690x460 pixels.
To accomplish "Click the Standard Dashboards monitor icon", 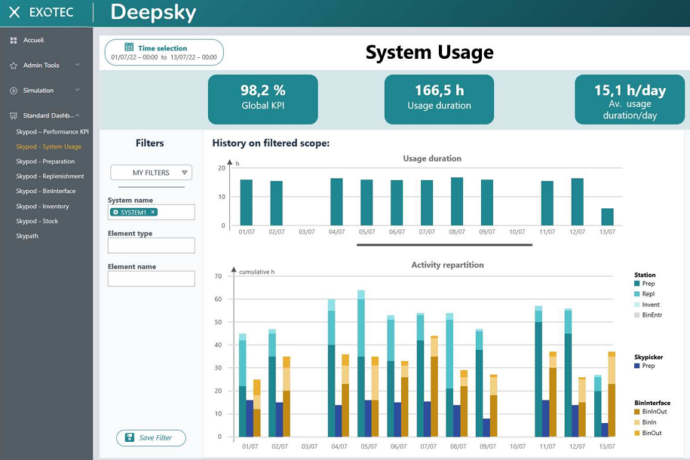I will click(14, 116).
